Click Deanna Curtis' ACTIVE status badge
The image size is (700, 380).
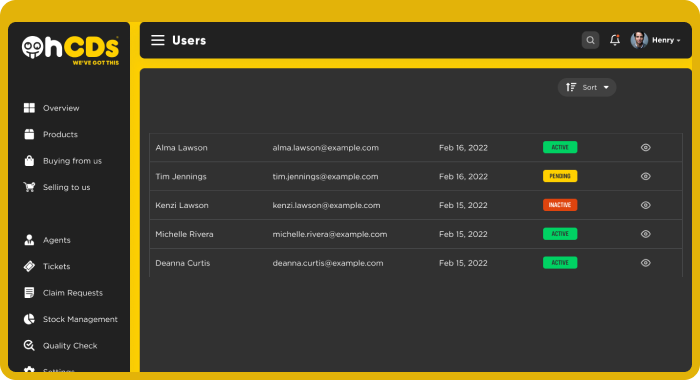[560, 263]
